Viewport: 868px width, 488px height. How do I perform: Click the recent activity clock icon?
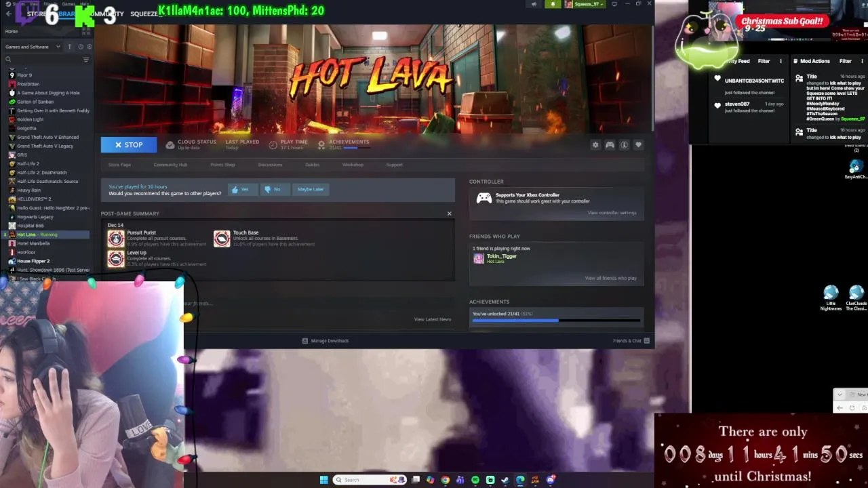click(80, 47)
